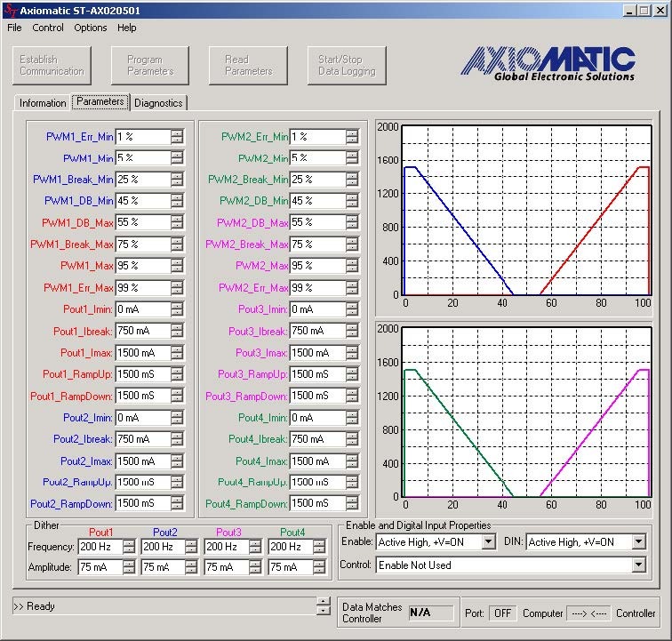
Task: Click Pout1 dither frequency spinner
Action: 128,547
